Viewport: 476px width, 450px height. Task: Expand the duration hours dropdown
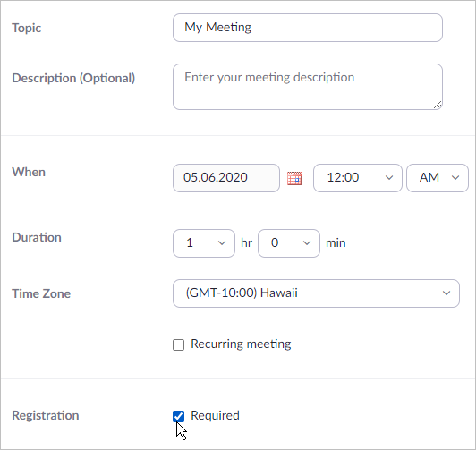coord(204,243)
